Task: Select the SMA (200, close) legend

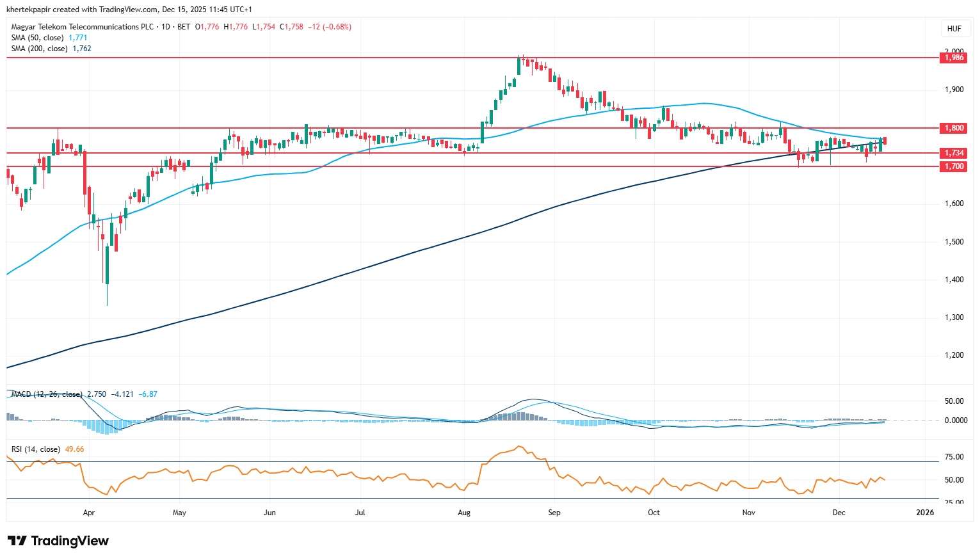Action: (40, 49)
